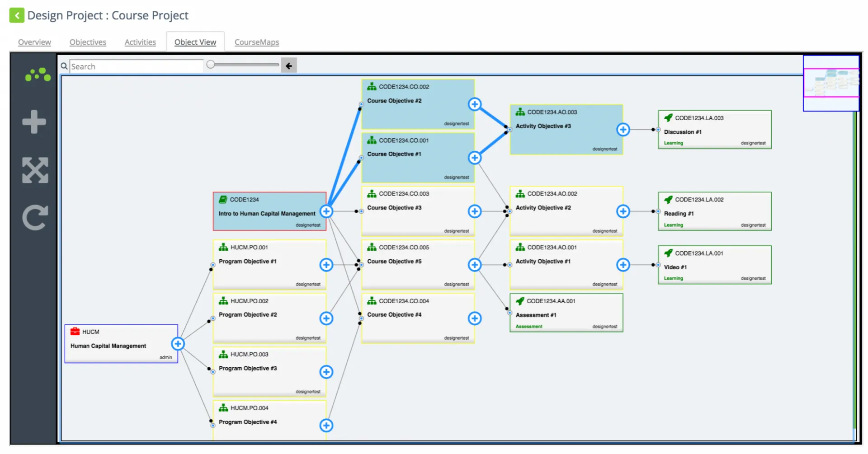Select the Object View tab

(195, 42)
